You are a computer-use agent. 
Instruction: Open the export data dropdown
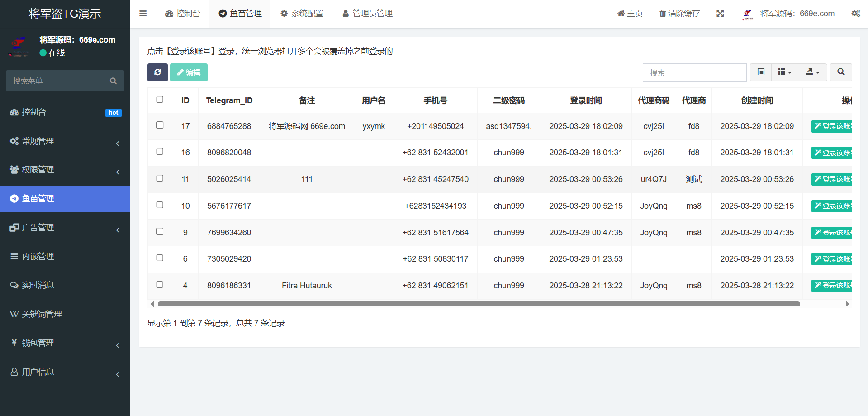812,72
